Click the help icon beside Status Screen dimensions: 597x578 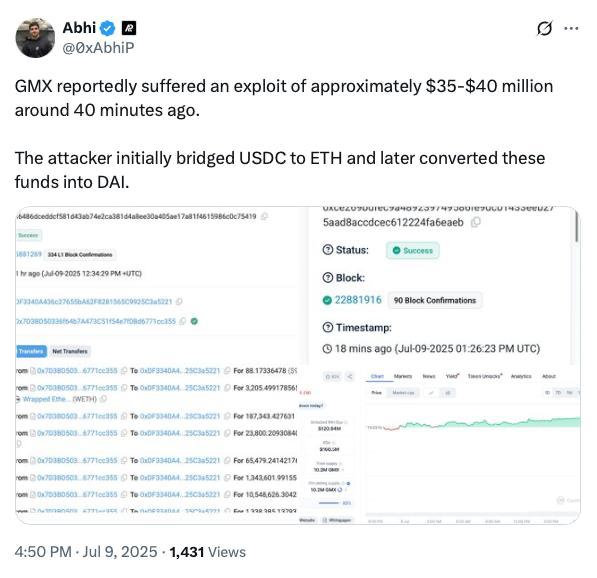(x=327, y=250)
